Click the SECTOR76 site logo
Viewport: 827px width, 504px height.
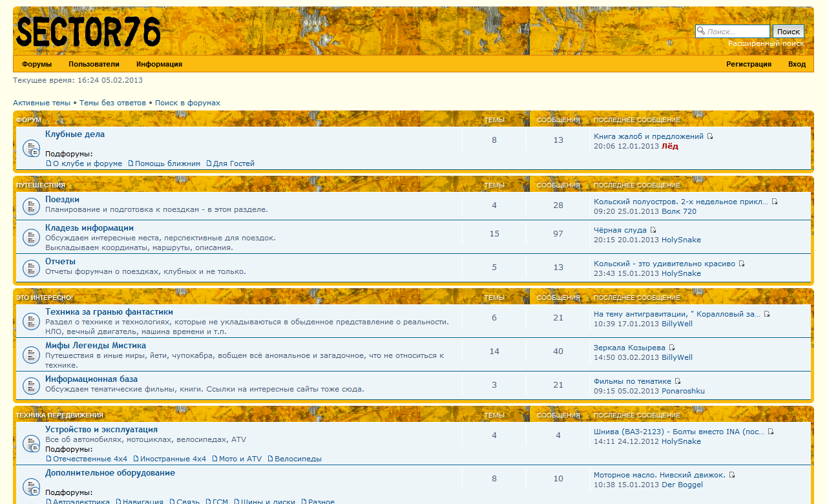click(x=88, y=32)
